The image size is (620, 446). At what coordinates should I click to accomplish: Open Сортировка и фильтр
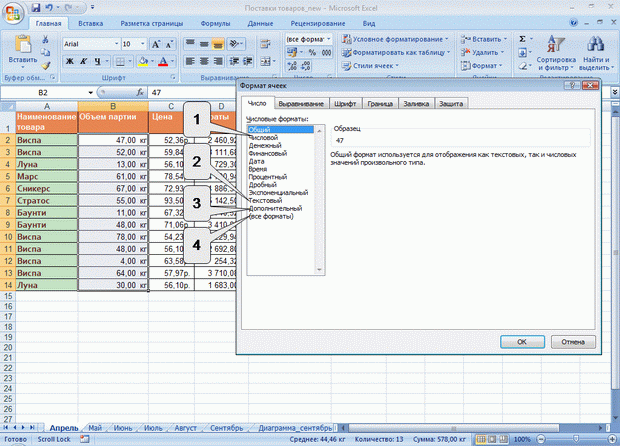[x=556, y=53]
